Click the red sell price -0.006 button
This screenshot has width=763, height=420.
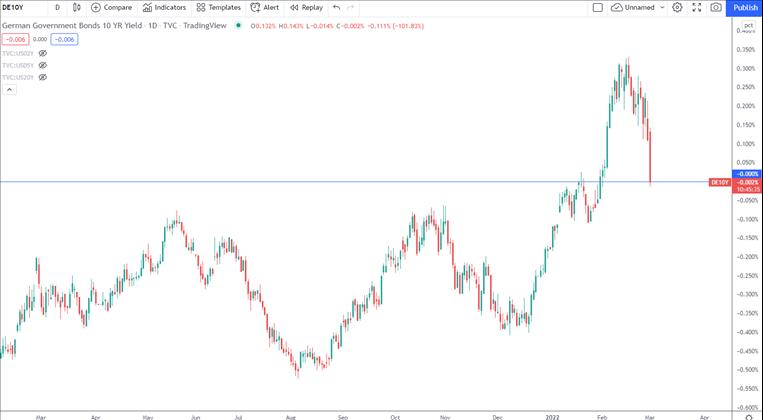(x=14, y=39)
